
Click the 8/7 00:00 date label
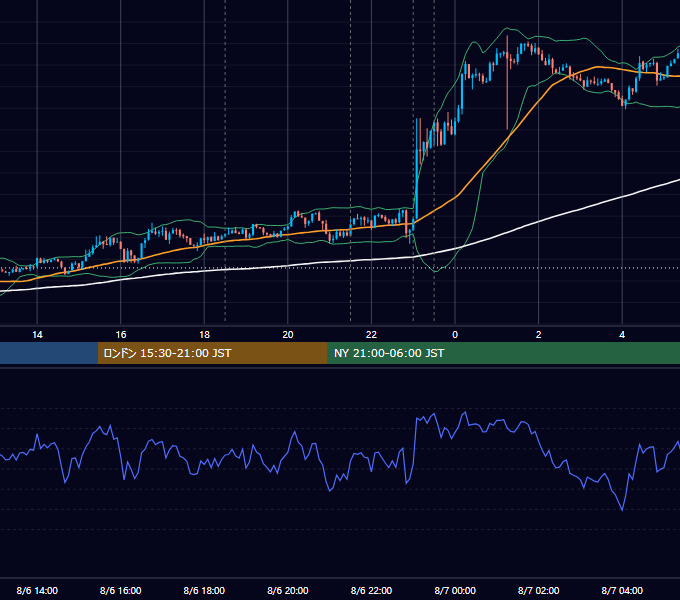coord(455,590)
